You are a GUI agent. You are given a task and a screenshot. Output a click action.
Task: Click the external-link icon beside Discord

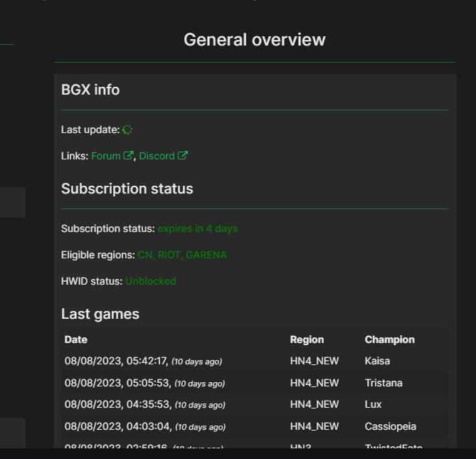coord(183,156)
